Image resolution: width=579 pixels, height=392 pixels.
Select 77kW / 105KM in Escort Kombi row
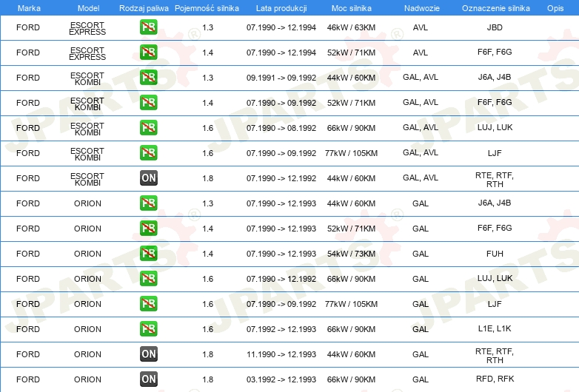[x=351, y=153]
